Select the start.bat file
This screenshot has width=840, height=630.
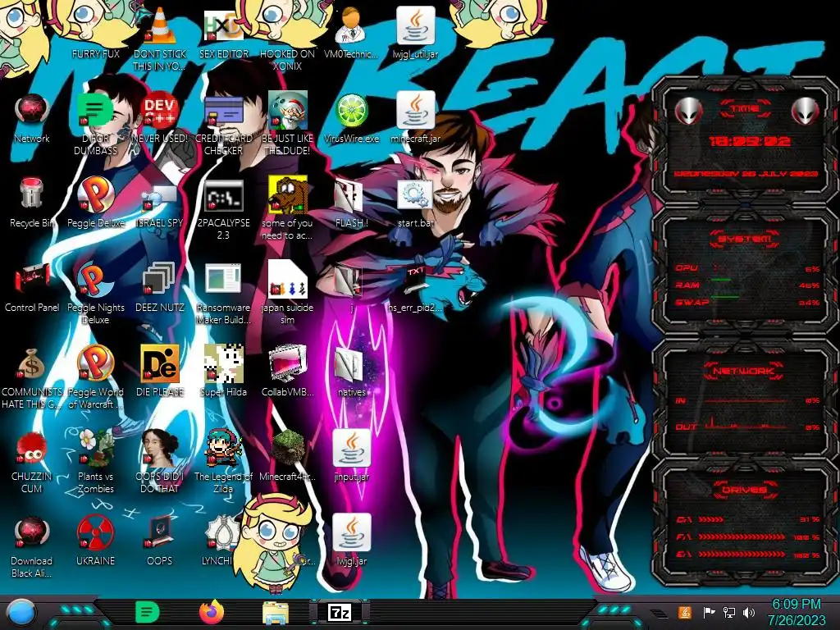(416, 195)
